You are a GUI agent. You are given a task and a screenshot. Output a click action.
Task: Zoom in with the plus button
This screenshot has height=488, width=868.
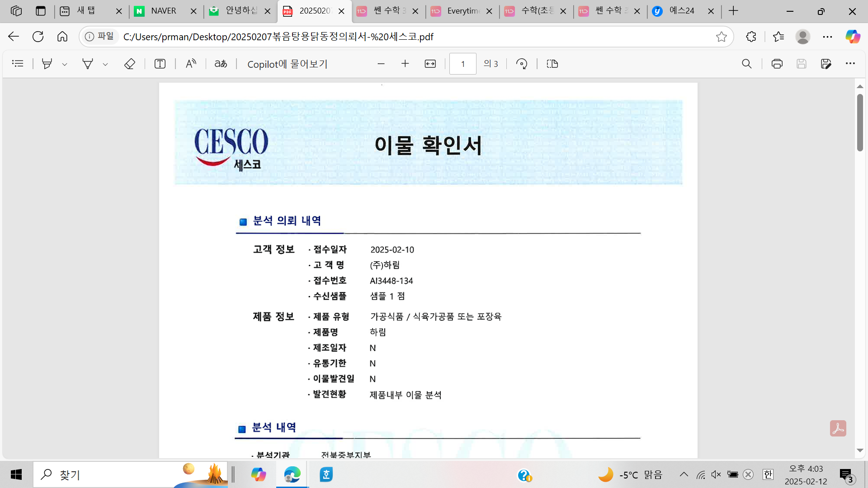click(x=405, y=64)
